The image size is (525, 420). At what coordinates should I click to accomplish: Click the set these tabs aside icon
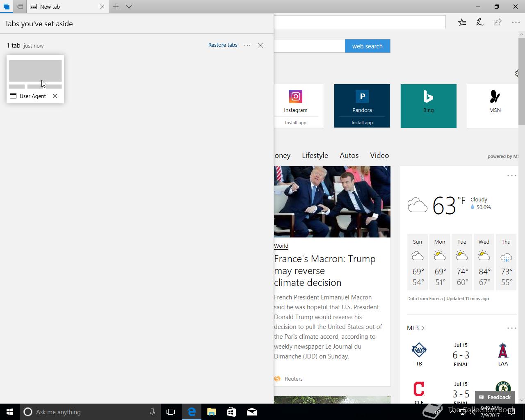click(19, 7)
